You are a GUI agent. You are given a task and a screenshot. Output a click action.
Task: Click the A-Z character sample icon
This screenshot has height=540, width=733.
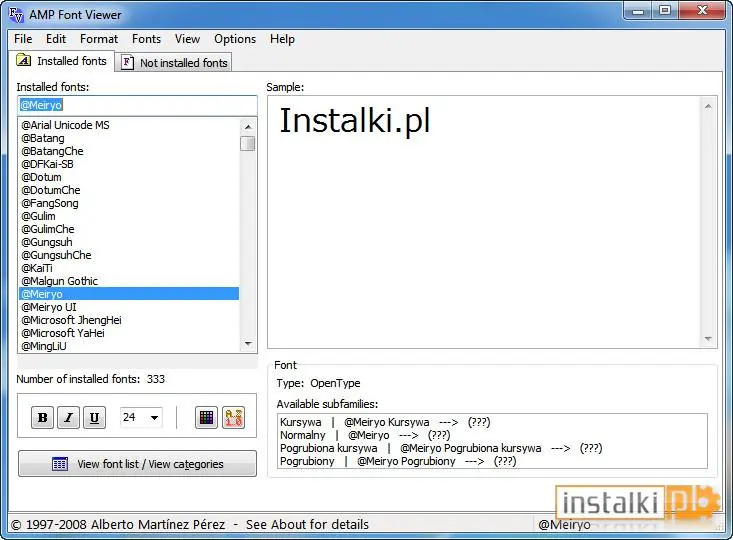[233, 417]
